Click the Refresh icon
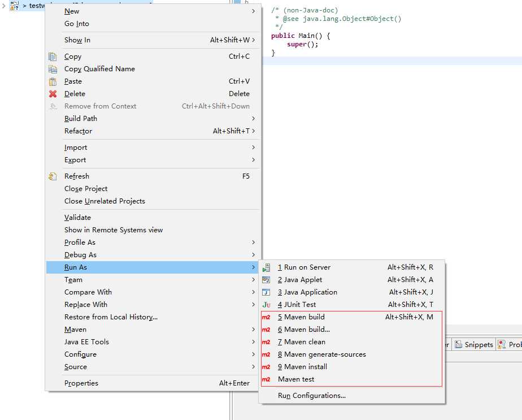The width and height of the screenshot is (522, 420). (53, 176)
